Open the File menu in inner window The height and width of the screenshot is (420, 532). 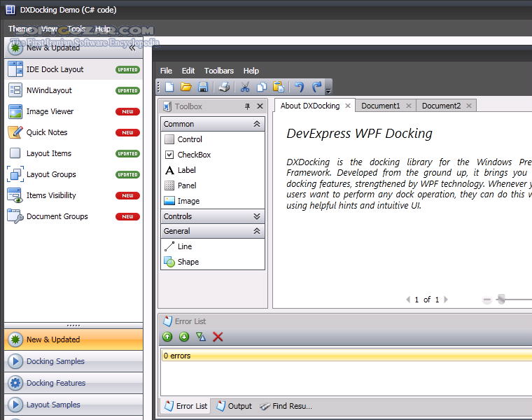point(166,71)
